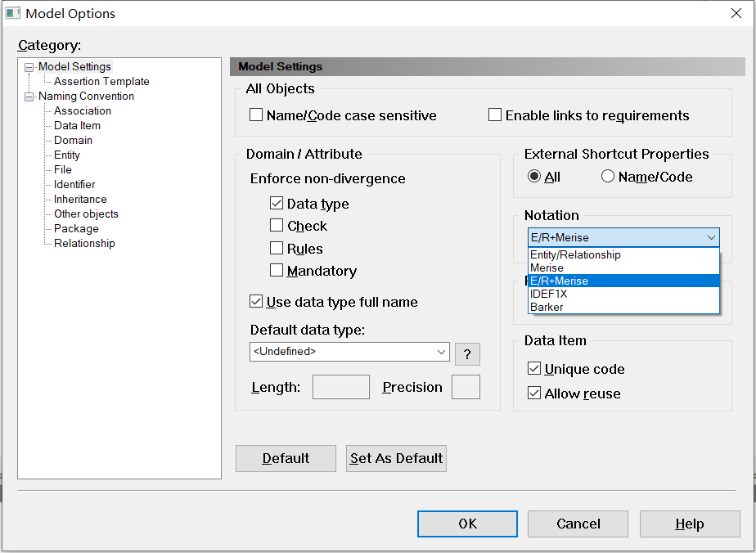
Task: Uncheck Unique code under Data Item
Action: click(534, 369)
